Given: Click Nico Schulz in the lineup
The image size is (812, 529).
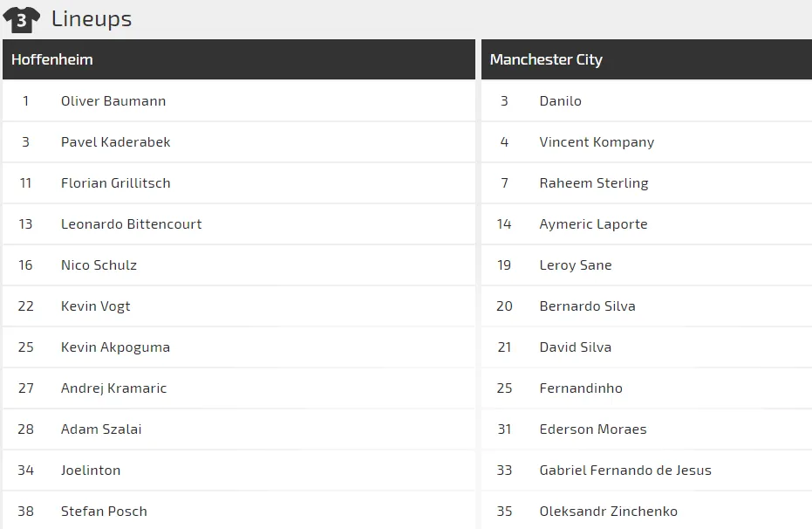Looking at the screenshot, I should (x=99, y=265).
